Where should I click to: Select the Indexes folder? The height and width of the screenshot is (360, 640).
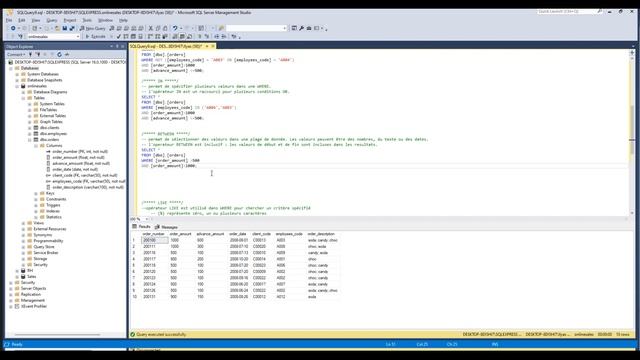tap(53, 211)
